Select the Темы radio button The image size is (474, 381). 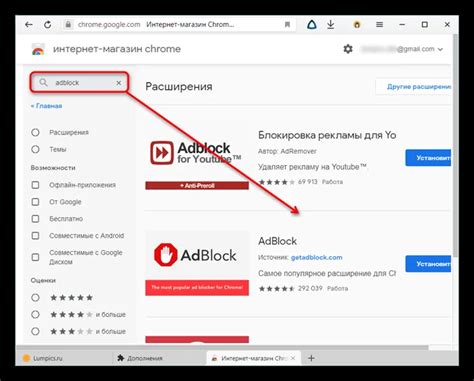pyautogui.click(x=35, y=149)
